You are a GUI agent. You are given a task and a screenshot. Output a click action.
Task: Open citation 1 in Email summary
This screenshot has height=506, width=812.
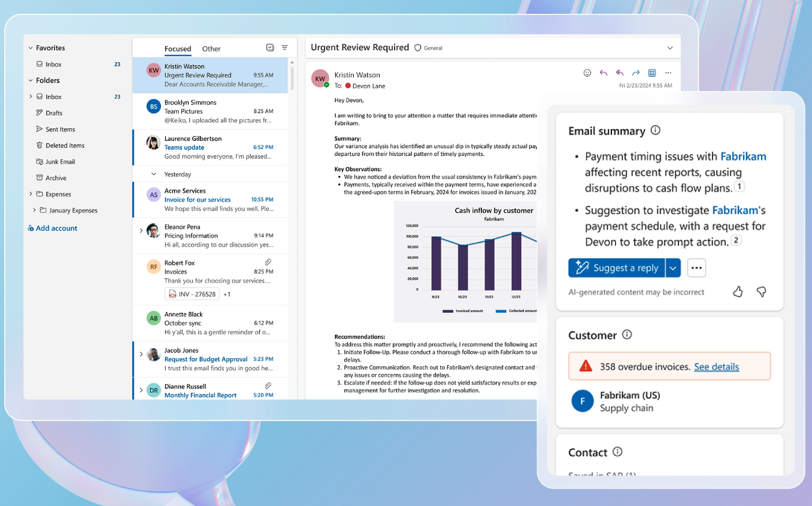click(740, 187)
